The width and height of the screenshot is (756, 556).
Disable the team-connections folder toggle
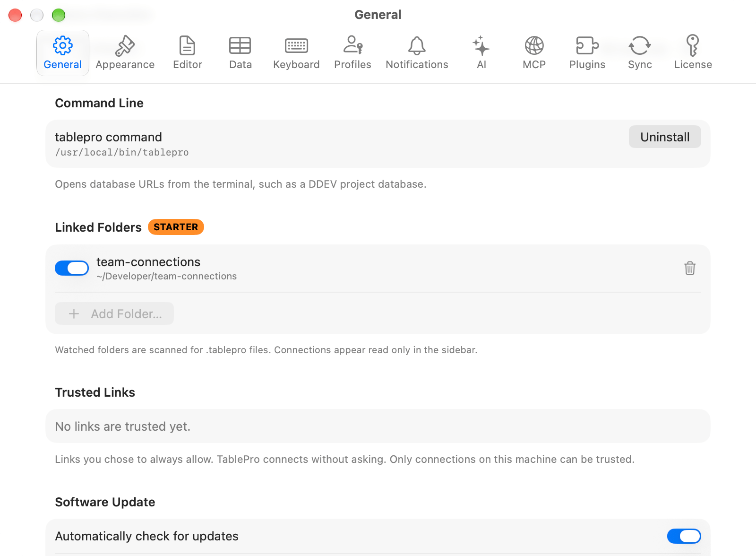72,268
